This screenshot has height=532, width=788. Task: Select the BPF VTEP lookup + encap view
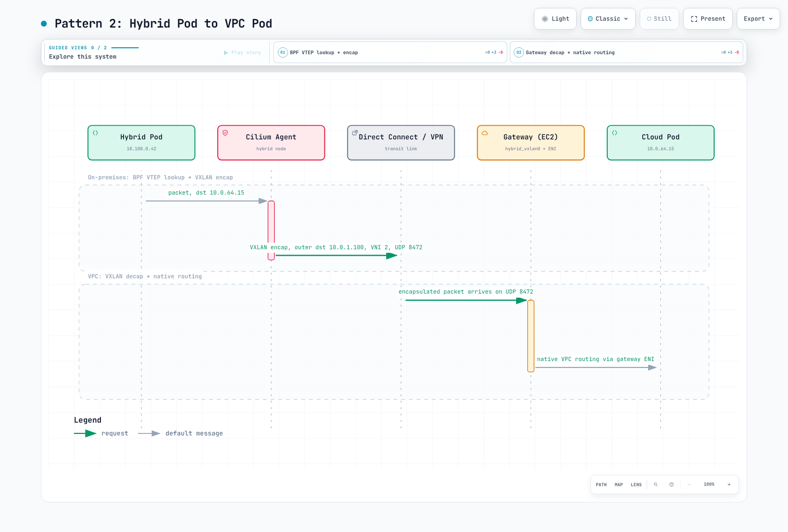[x=390, y=52]
